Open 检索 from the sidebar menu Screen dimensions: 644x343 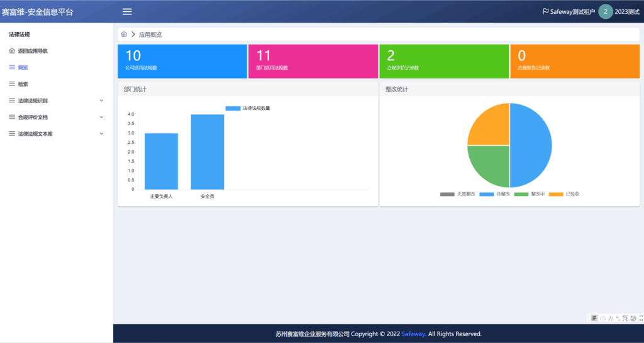(23, 84)
